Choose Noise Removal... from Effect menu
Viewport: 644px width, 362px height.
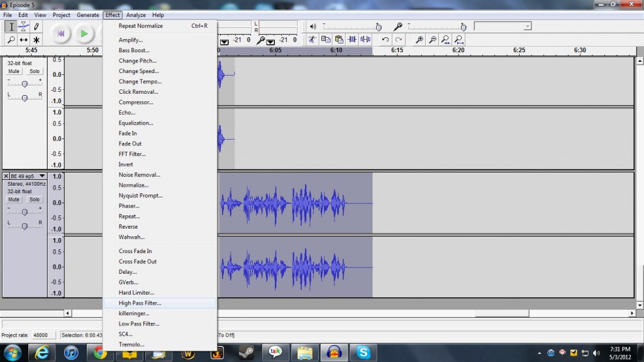click(x=160, y=175)
